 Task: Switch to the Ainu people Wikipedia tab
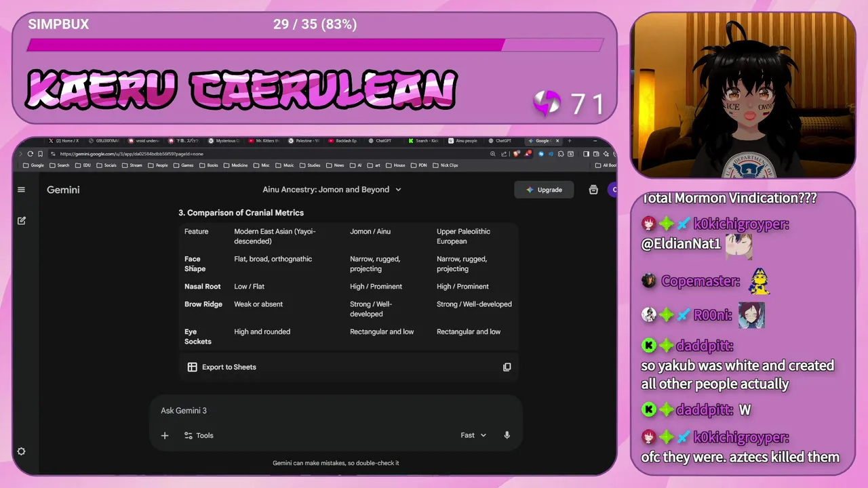pos(462,141)
